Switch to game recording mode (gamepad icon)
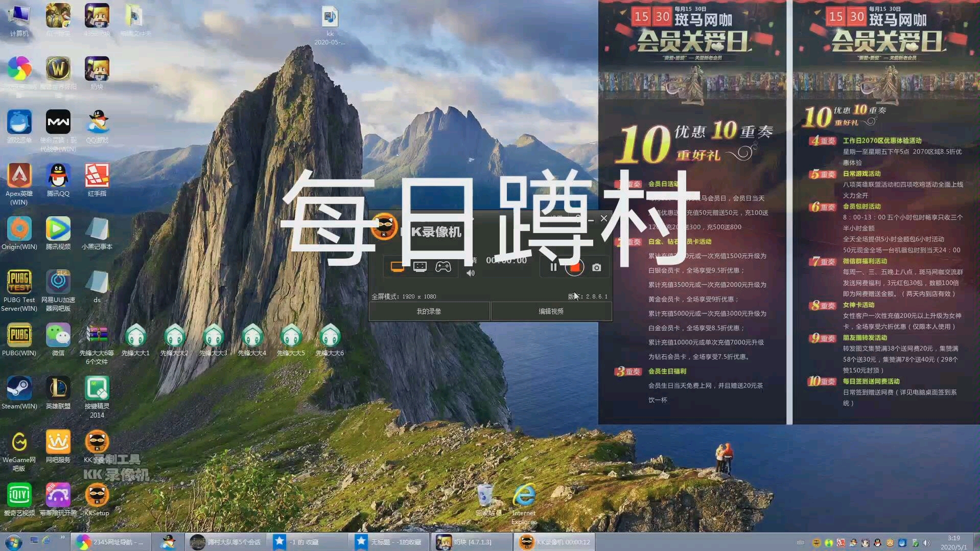 coord(444,266)
